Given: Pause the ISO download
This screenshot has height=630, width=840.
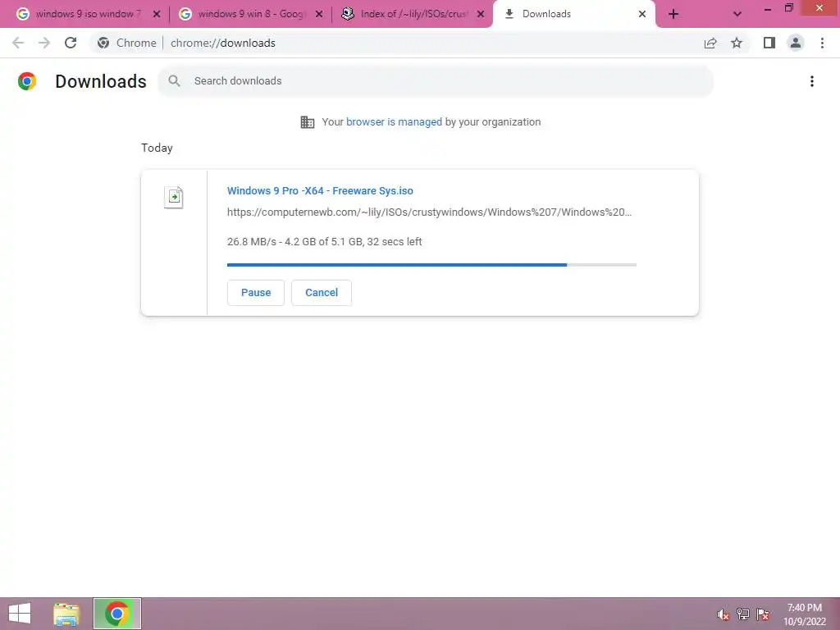Looking at the screenshot, I should click(256, 293).
